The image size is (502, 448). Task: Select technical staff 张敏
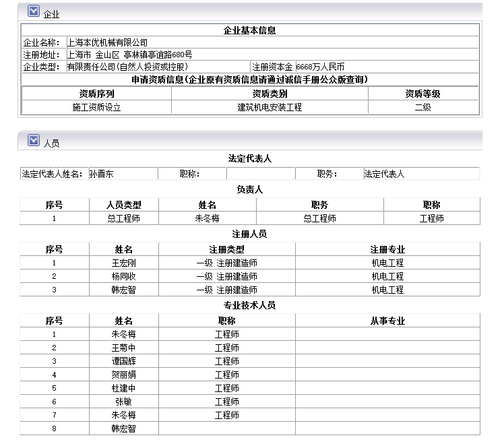point(123,402)
